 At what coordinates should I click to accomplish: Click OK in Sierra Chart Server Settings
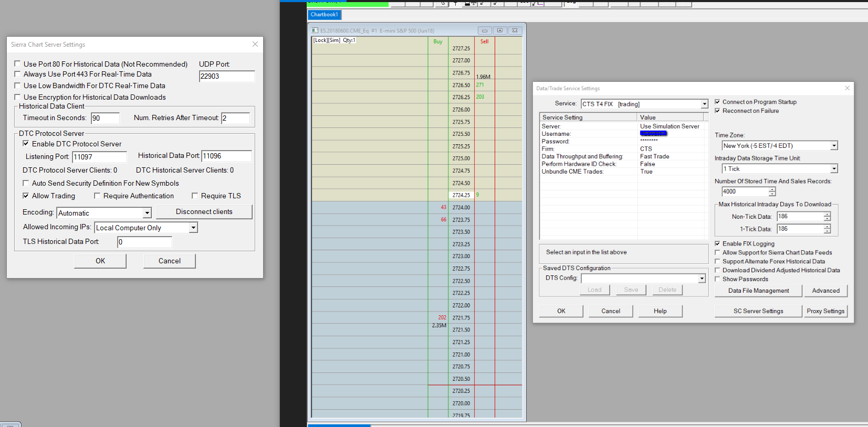click(x=100, y=261)
